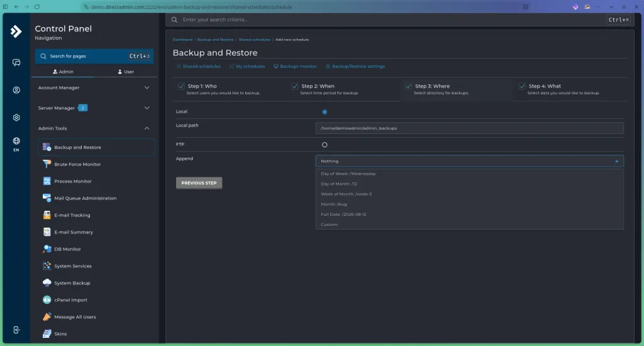
Task: Choose Week of Month: /week-3 option
Action: pos(469,194)
